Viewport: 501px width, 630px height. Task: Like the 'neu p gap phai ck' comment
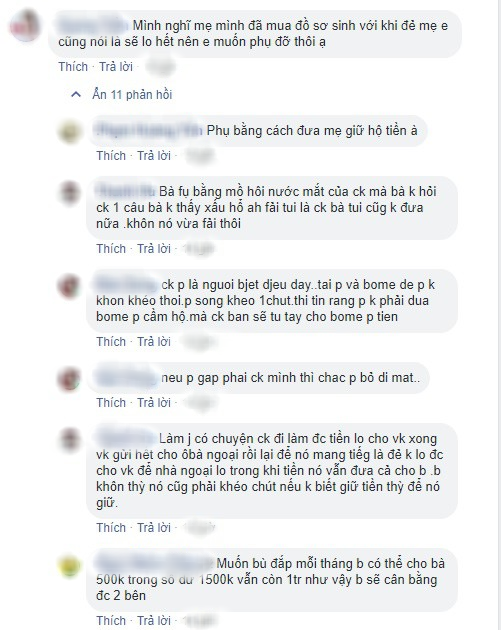tap(111, 403)
